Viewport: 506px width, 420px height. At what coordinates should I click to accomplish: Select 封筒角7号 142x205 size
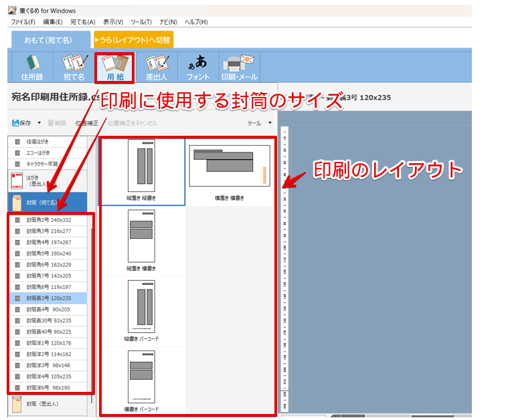(48, 276)
